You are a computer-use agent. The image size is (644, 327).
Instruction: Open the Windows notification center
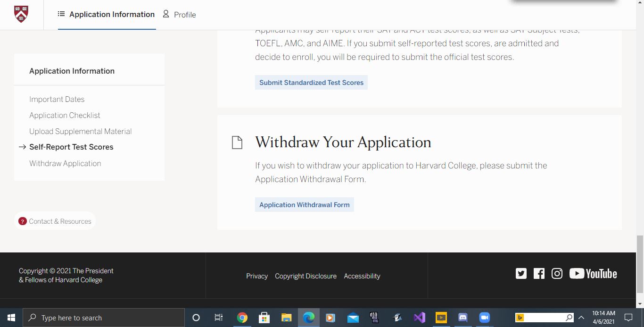coord(628,318)
